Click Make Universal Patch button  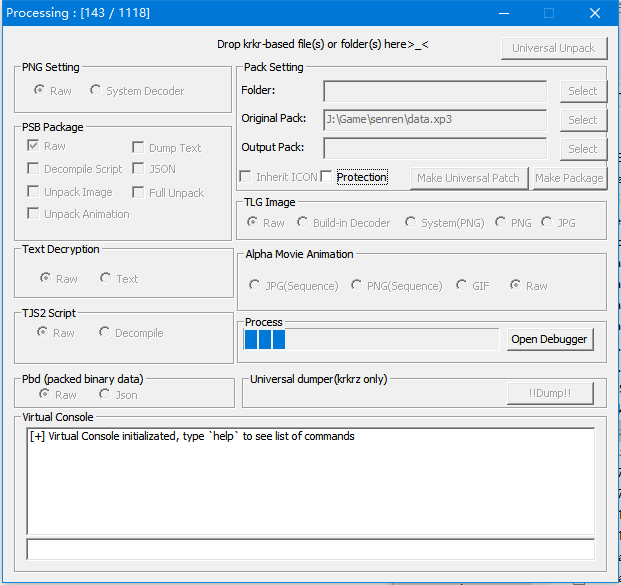[x=469, y=178]
